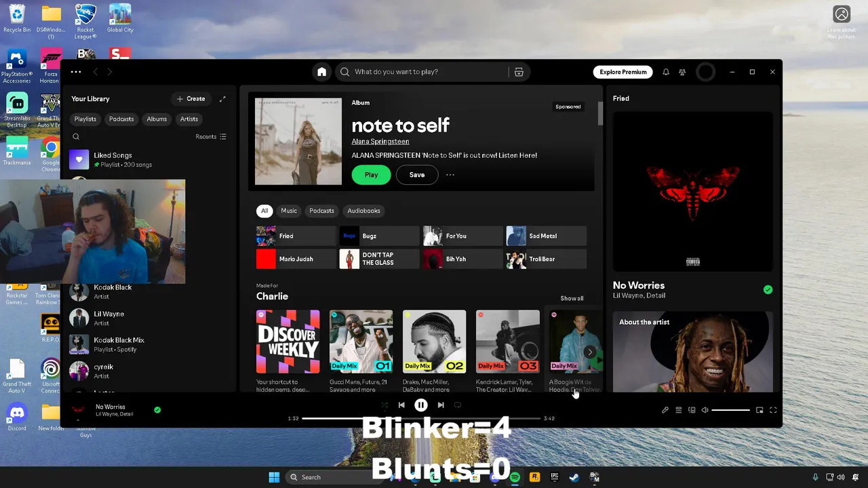Open the Fried shortcut tile
The width and height of the screenshot is (868, 488).
(296, 236)
